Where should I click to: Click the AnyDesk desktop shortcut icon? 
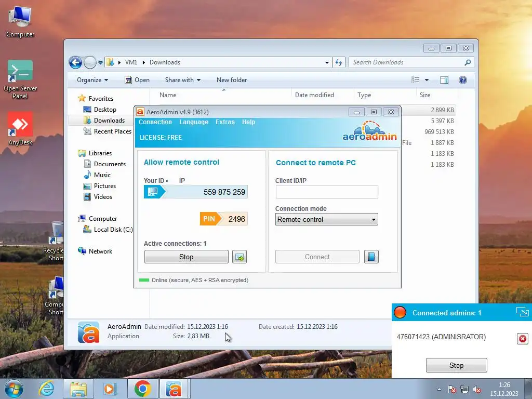(x=20, y=128)
